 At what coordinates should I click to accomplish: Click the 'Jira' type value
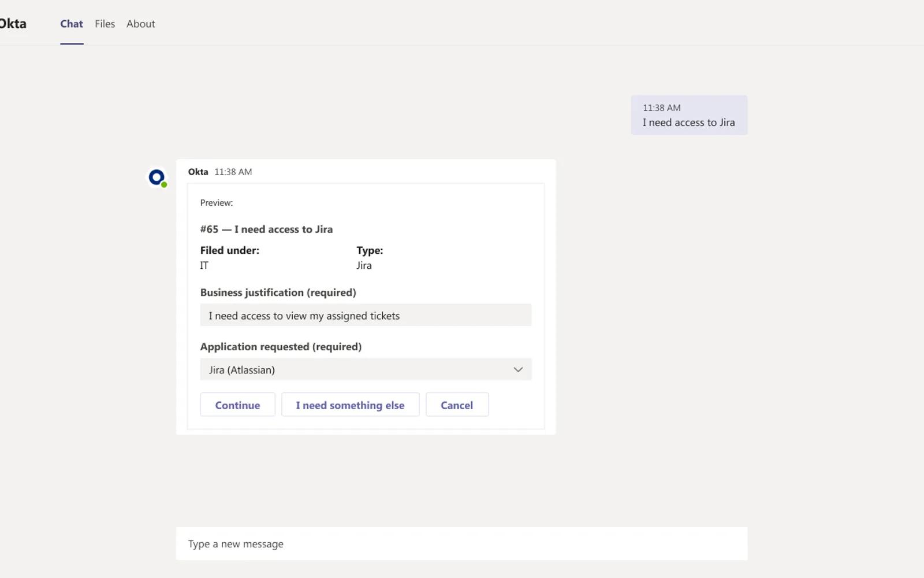364,265
